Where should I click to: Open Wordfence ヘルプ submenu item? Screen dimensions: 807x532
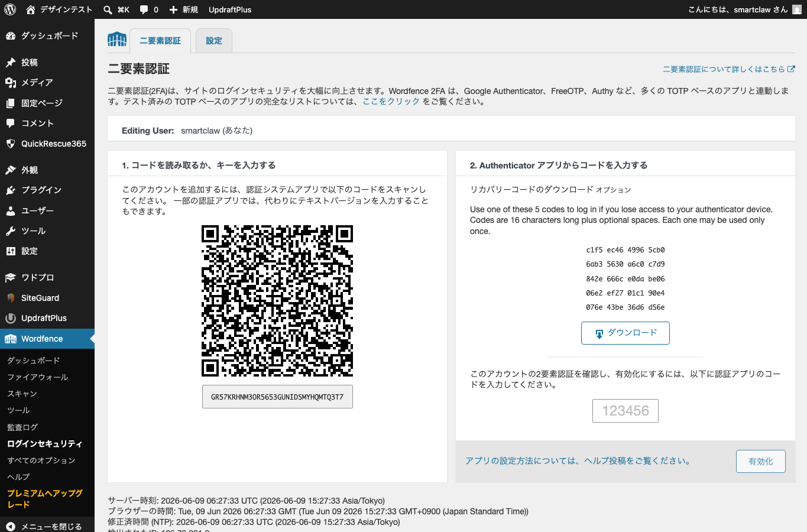point(18,477)
